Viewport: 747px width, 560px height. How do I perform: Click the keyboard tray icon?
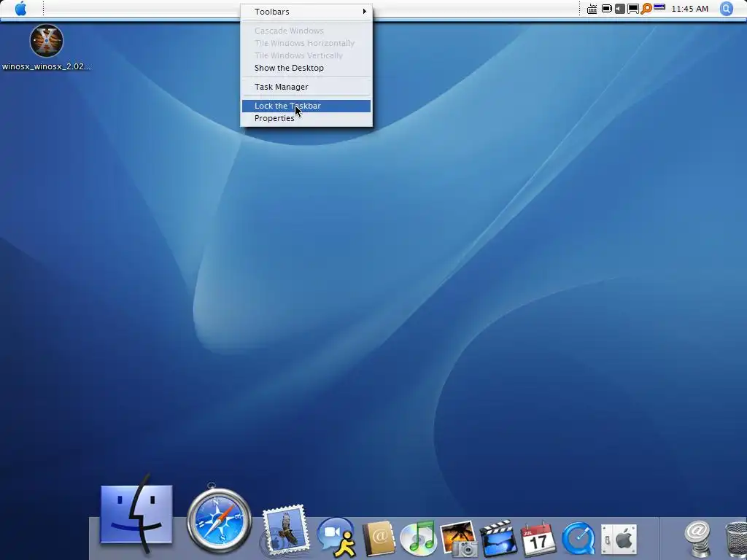tap(592, 9)
